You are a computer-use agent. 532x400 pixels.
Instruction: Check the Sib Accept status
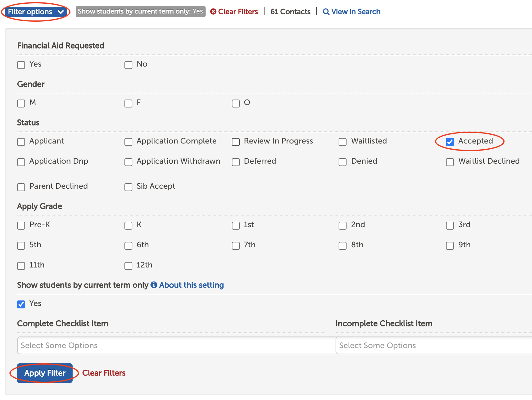tap(128, 187)
